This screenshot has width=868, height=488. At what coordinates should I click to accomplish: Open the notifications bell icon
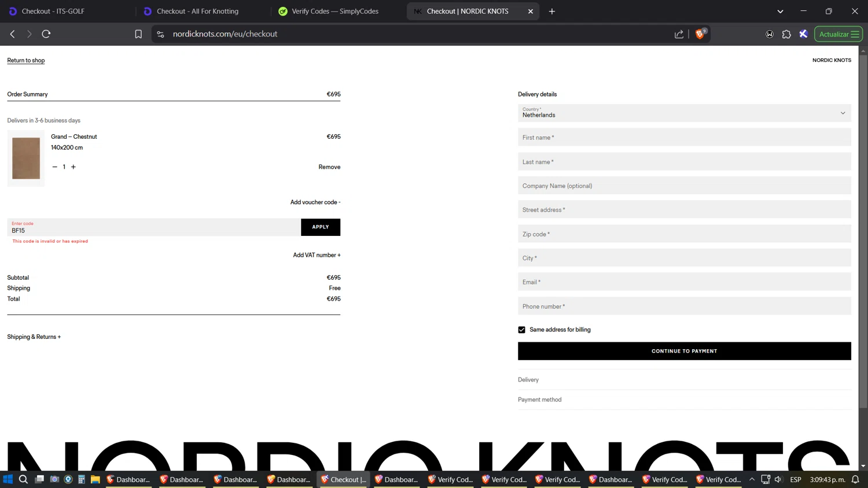pyautogui.click(x=855, y=479)
